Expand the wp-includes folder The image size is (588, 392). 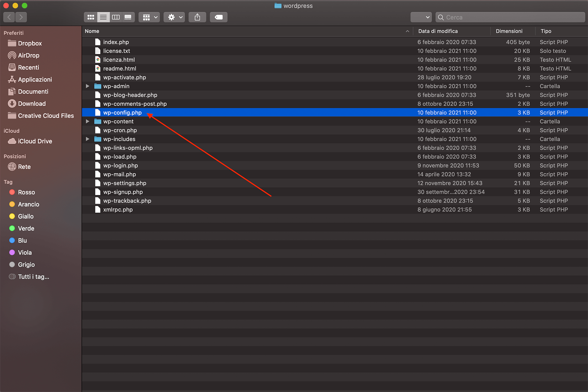pyautogui.click(x=88, y=139)
